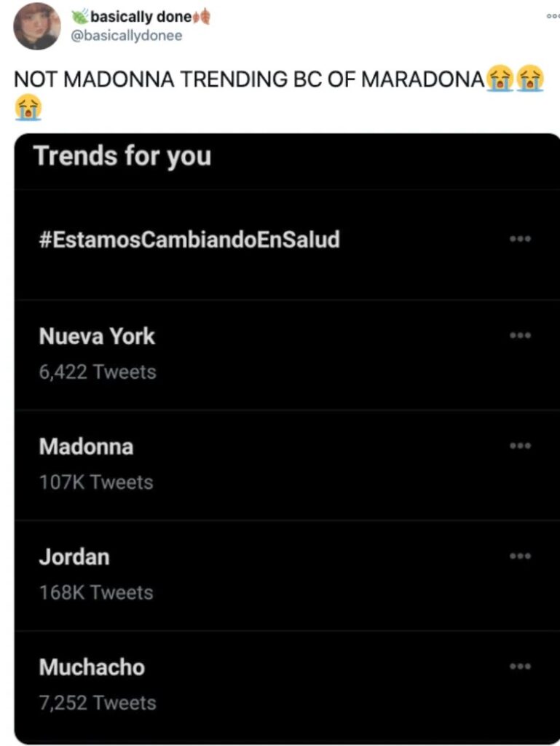Click the @basicallydonee handle
This screenshot has width=560, height=746.
click(x=125, y=35)
